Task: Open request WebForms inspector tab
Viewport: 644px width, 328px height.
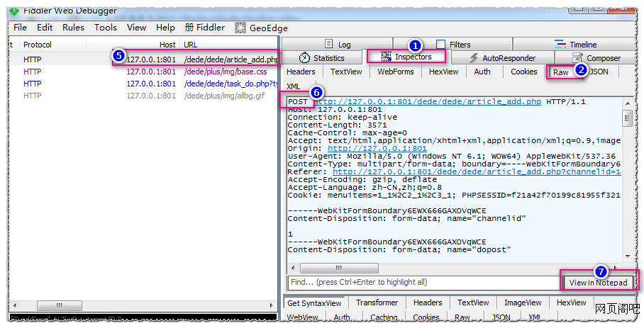Action: 396,72
